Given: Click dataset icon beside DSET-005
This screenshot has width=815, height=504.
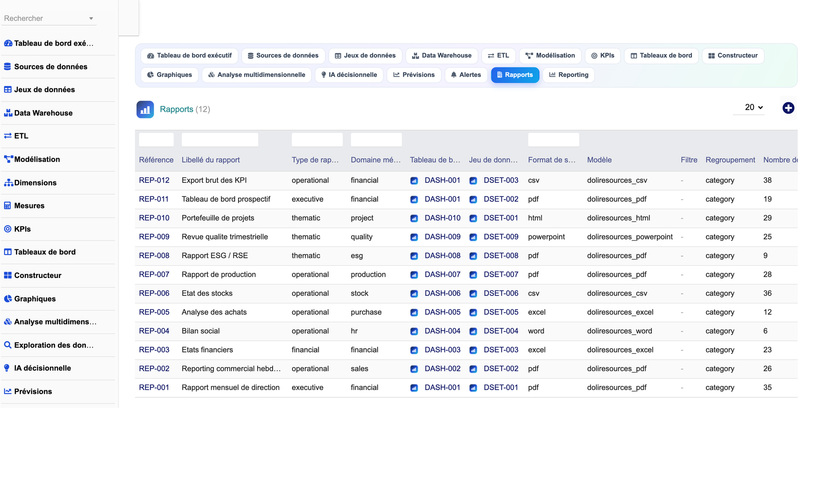Looking at the screenshot, I should tap(473, 313).
